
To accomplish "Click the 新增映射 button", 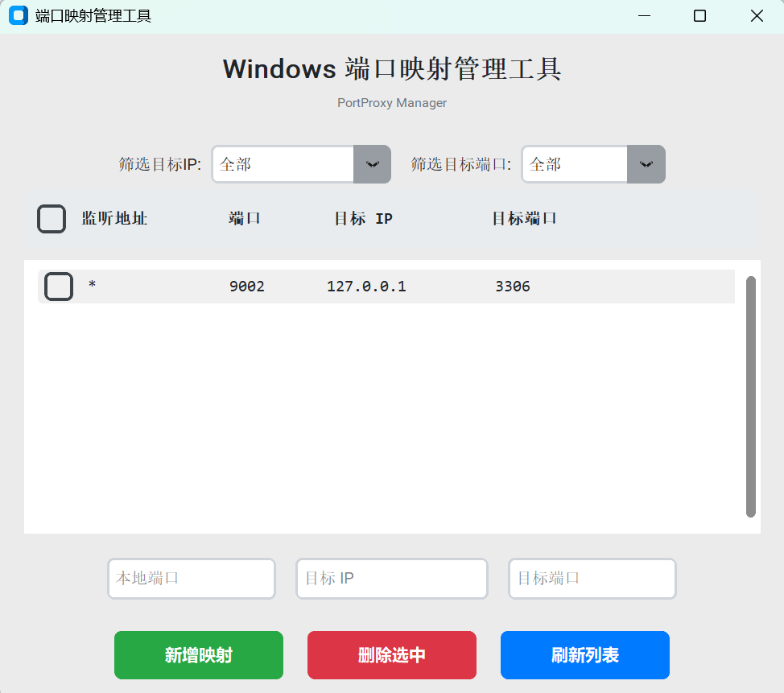I will (x=198, y=654).
